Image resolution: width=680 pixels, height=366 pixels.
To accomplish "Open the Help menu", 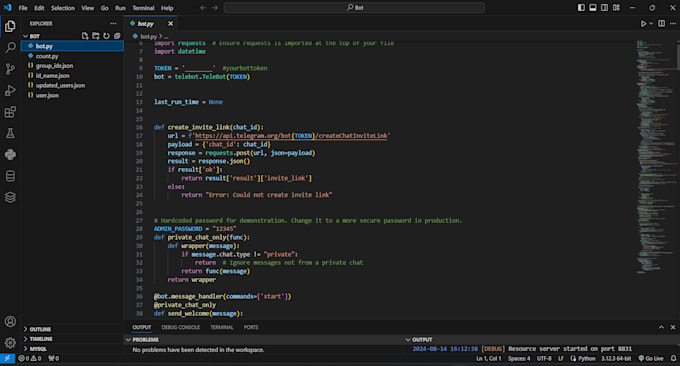I will 167,8.
